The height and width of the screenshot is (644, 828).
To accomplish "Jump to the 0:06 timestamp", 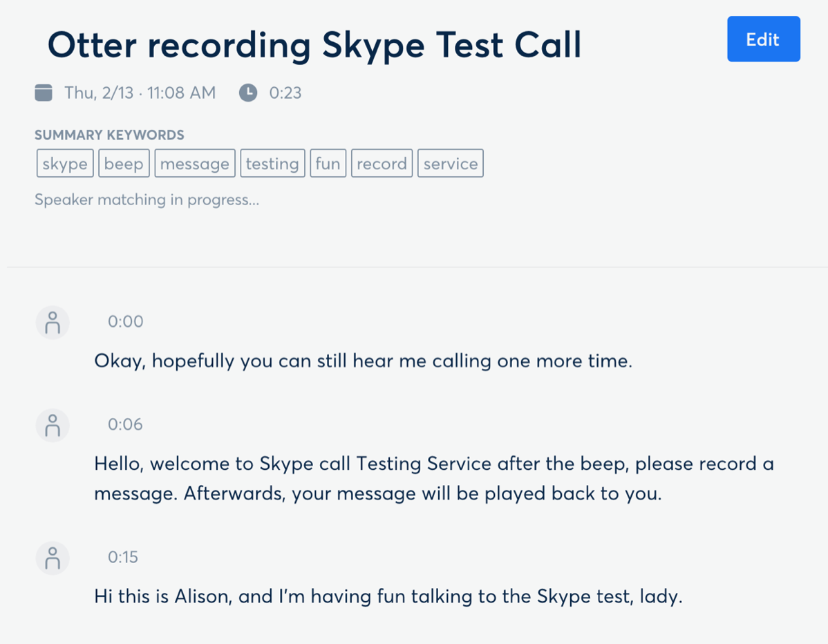I will pyautogui.click(x=126, y=424).
